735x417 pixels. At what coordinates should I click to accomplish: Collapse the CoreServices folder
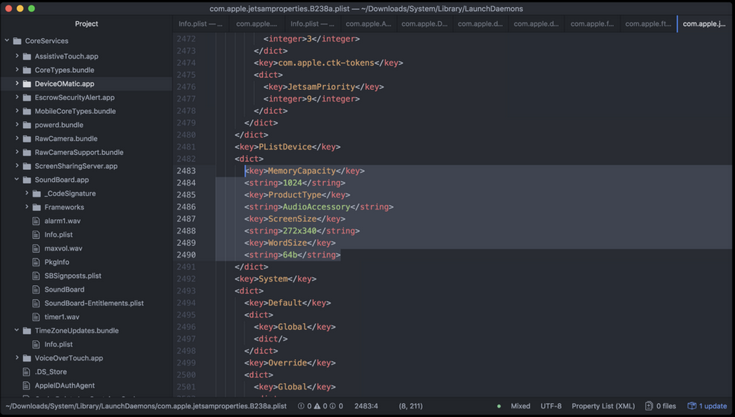tap(7, 41)
